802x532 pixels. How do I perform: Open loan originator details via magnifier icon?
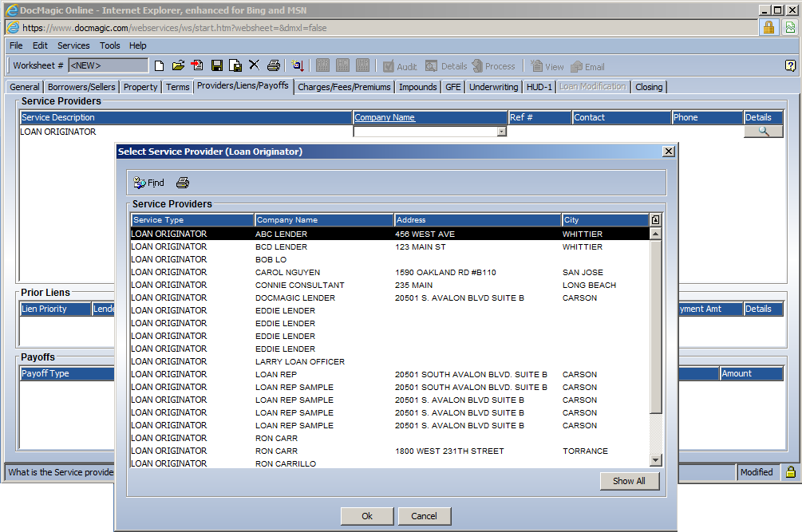point(763,132)
